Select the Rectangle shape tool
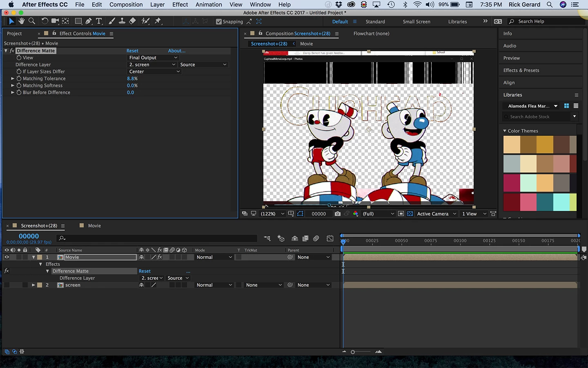The width and height of the screenshot is (588, 368). point(78,21)
